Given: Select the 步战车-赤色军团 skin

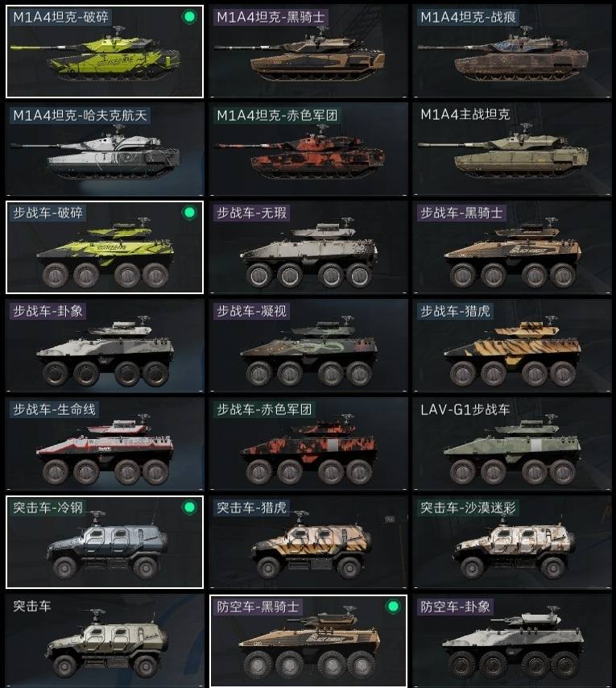Looking at the screenshot, I should (308, 444).
